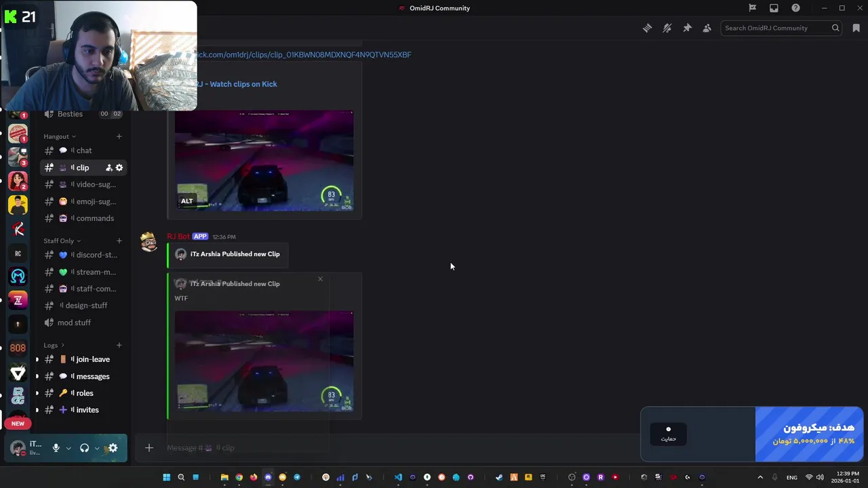Image resolution: width=868 pixels, height=488 pixels.
Task: Open the commands channel
Action: point(83,218)
